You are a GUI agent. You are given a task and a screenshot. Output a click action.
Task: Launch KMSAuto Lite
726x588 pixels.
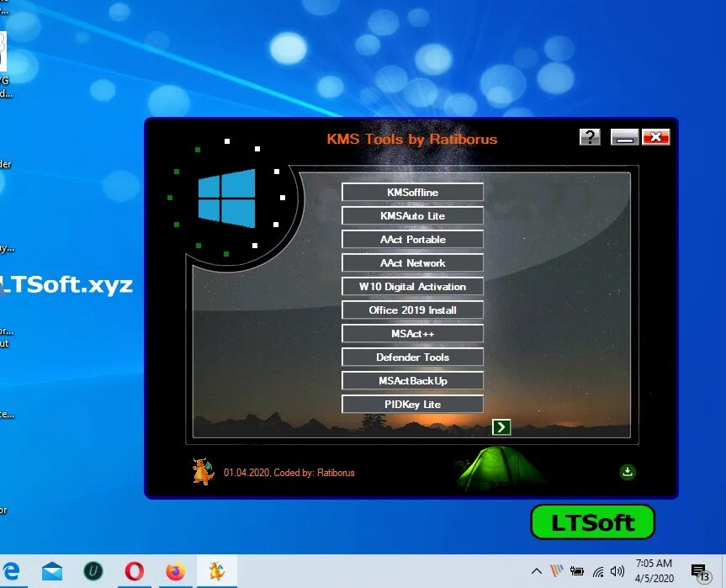[412, 215]
